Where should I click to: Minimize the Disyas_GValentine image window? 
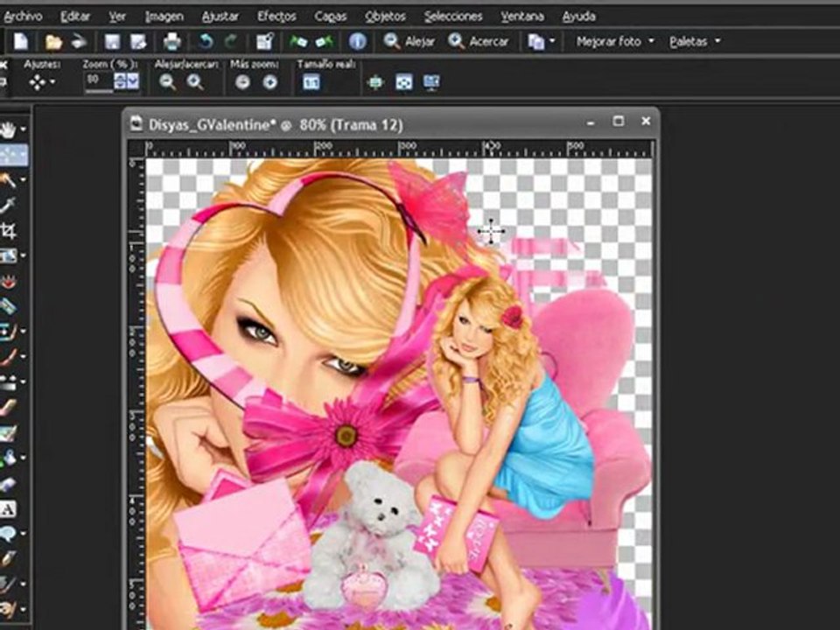tap(591, 122)
